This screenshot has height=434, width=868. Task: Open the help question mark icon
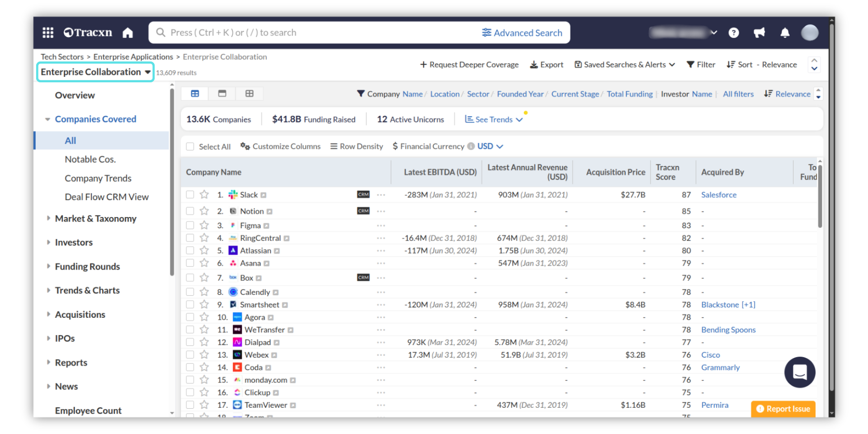tap(734, 33)
